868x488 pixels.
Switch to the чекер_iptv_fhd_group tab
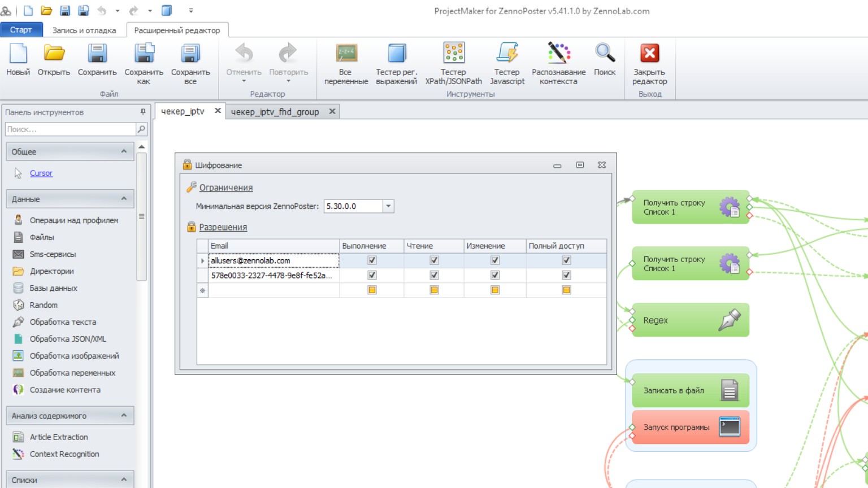click(275, 112)
